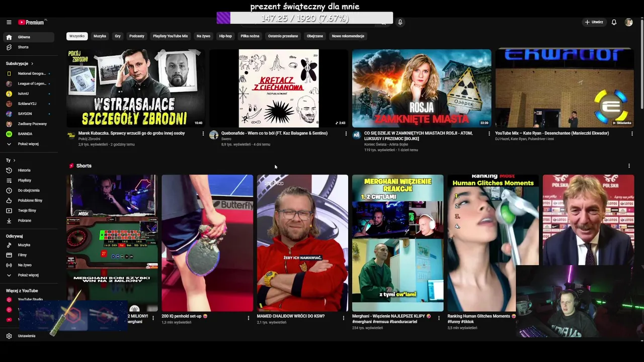Open Filmy under Odkrywaj
644x362 pixels.
tap(29, 255)
